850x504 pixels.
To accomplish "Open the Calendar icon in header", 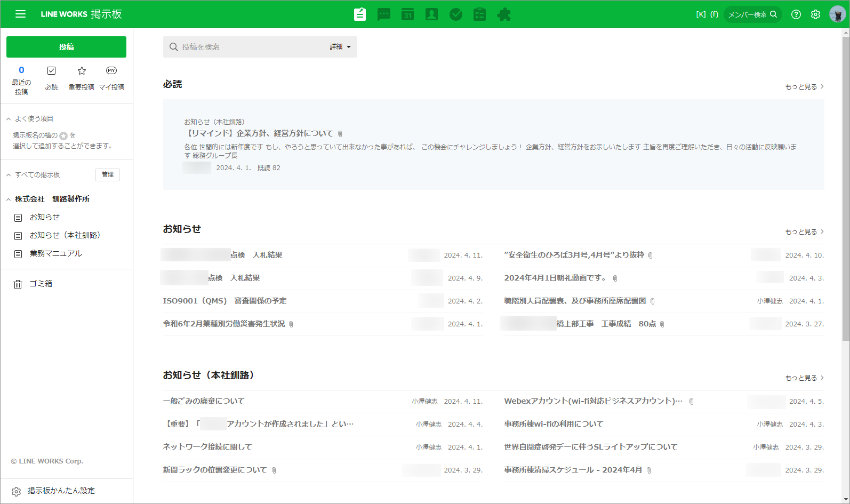I will [408, 14].
